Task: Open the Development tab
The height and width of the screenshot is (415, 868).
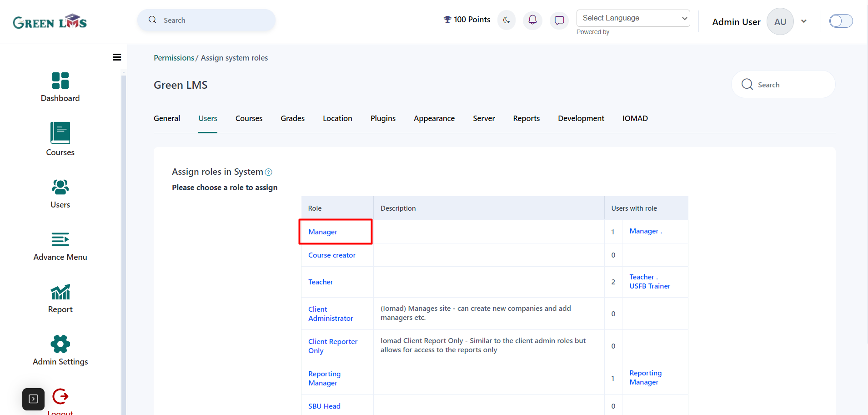Action: [581, 118]
